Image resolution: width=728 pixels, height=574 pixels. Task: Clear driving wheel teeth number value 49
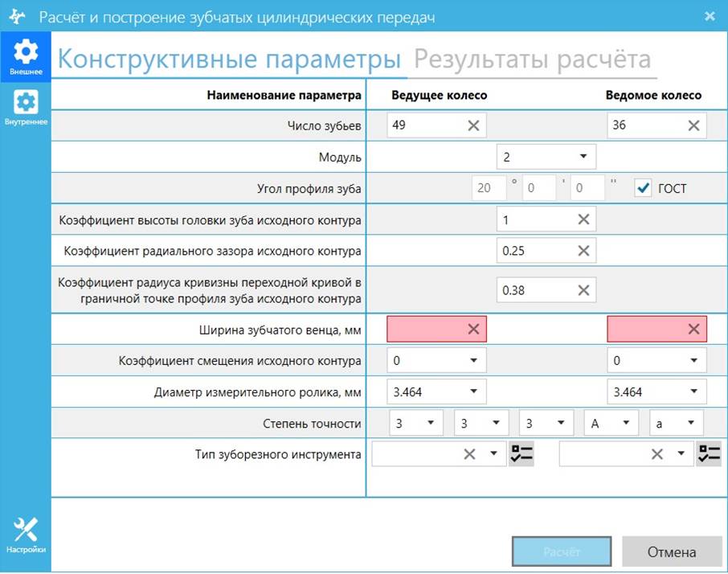click(473, 125)
